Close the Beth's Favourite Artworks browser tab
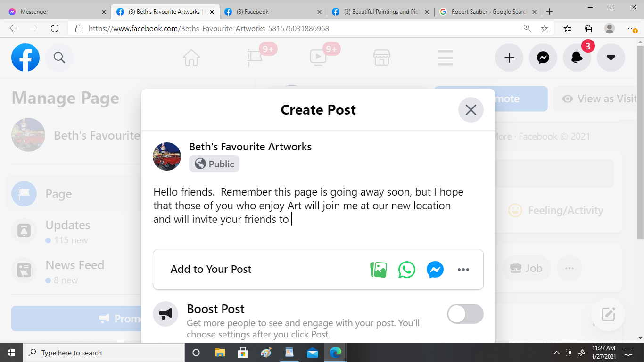Viewport: 644px width, 362px height. coord(211,12)
